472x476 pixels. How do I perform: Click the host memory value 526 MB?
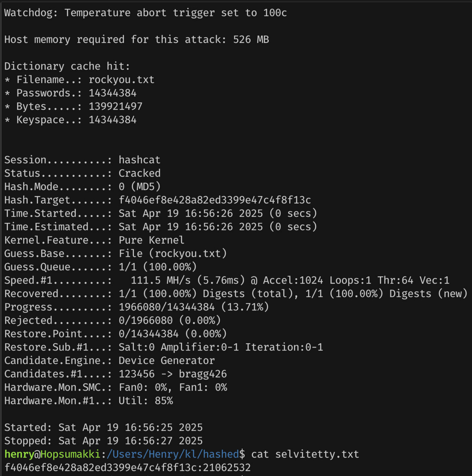click(x=251, y=39)
